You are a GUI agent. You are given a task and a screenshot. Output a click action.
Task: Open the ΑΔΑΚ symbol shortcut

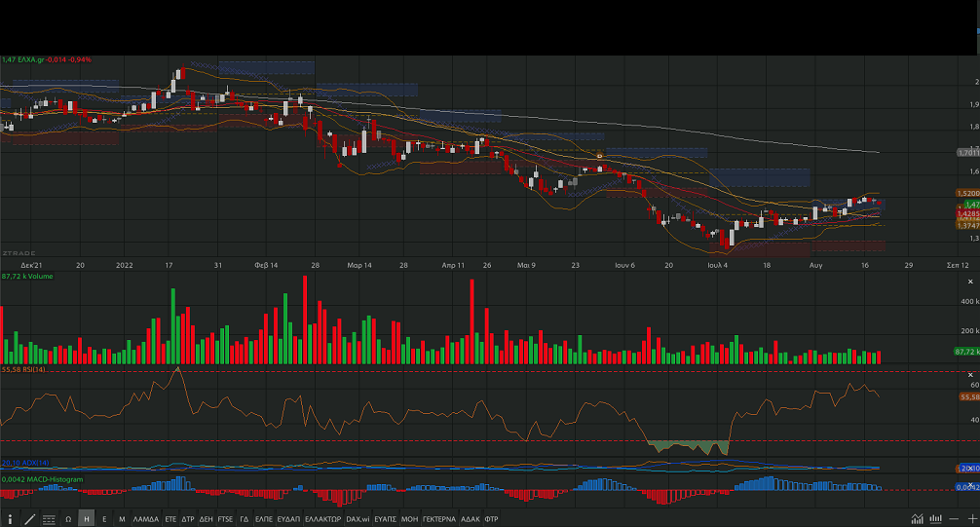tap(470, 519)
